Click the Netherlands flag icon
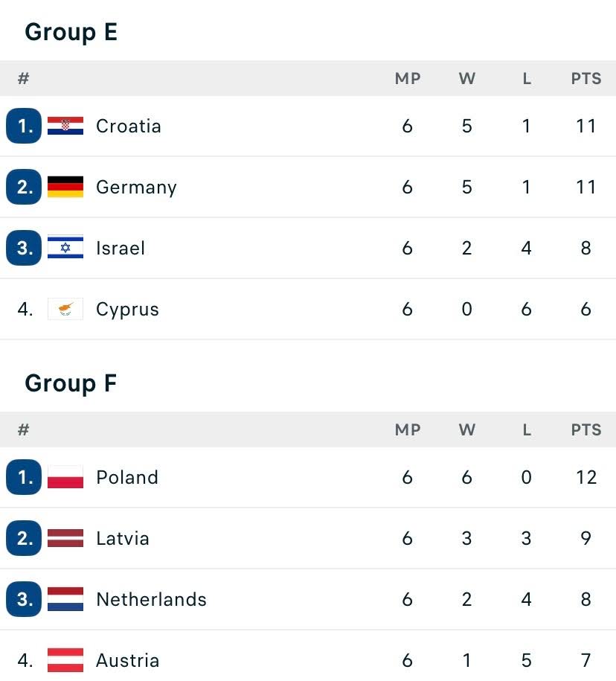Image resolution: width=616 pixels, height=681 pixels. 65,599
